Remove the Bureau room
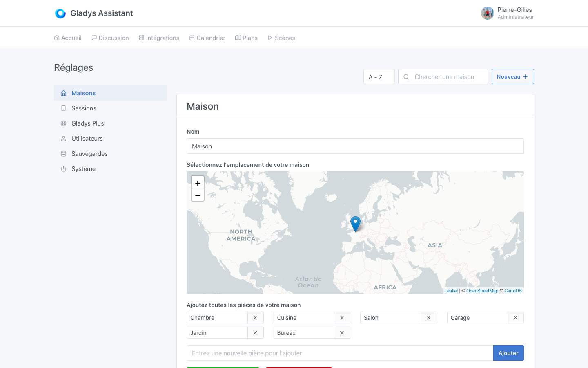 pyautogui.click(x=342, y=332)
